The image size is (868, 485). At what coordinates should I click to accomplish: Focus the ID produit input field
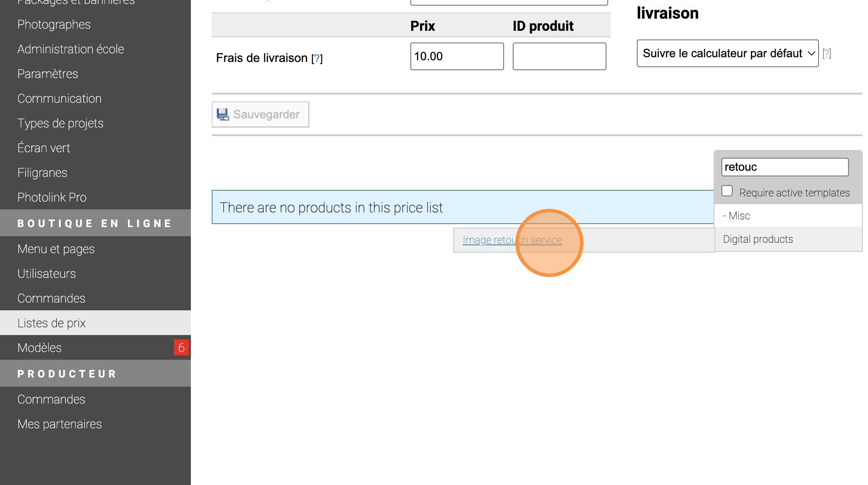[x=559, y=56]
